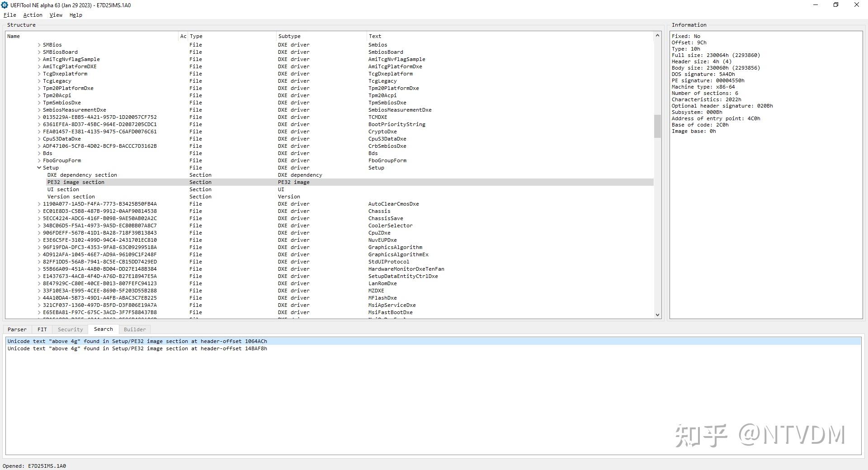
Task: Open the View menu
Action: click(56, 15)
